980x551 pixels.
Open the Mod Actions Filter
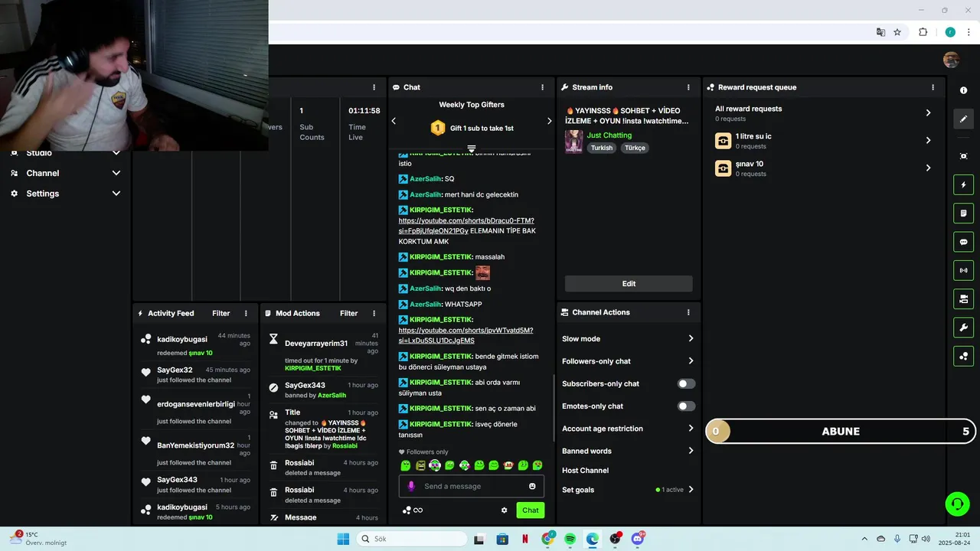348,313
